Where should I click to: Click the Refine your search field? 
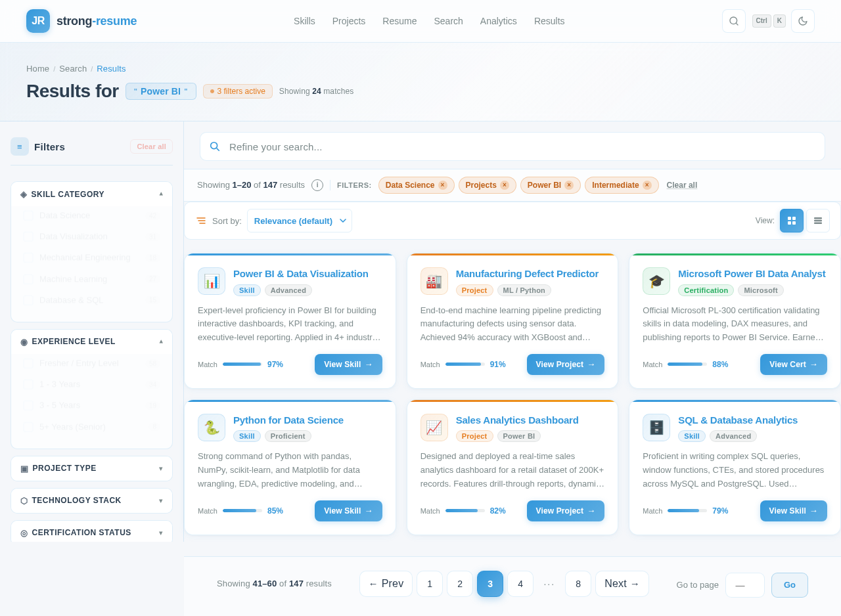point(512,146)
